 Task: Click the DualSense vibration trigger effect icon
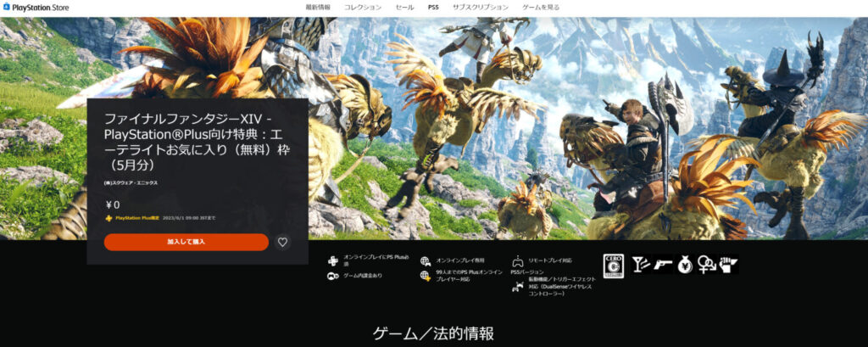coord(517,286)
